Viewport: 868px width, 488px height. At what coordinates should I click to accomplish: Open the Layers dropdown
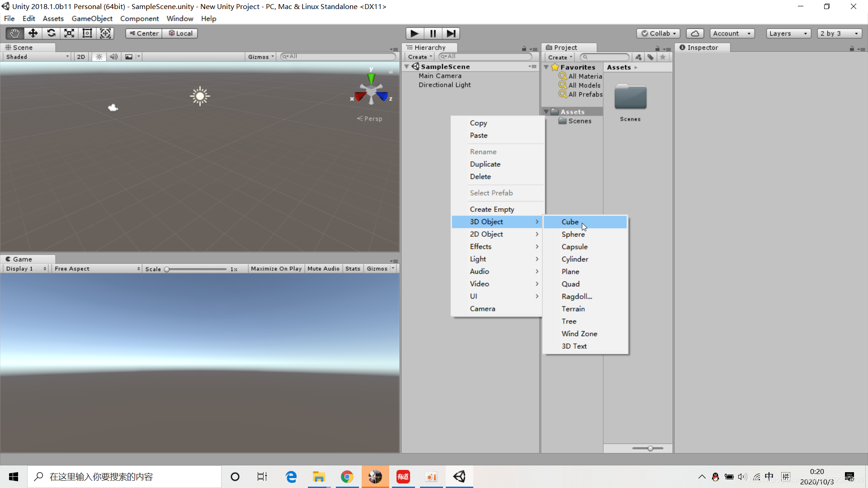tap(788, 33)
